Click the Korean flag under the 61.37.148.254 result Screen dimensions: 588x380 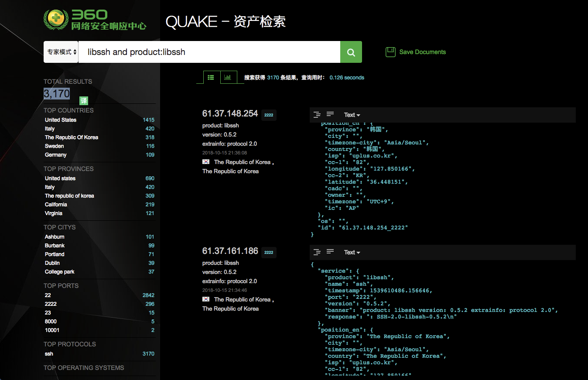point(206,162)
